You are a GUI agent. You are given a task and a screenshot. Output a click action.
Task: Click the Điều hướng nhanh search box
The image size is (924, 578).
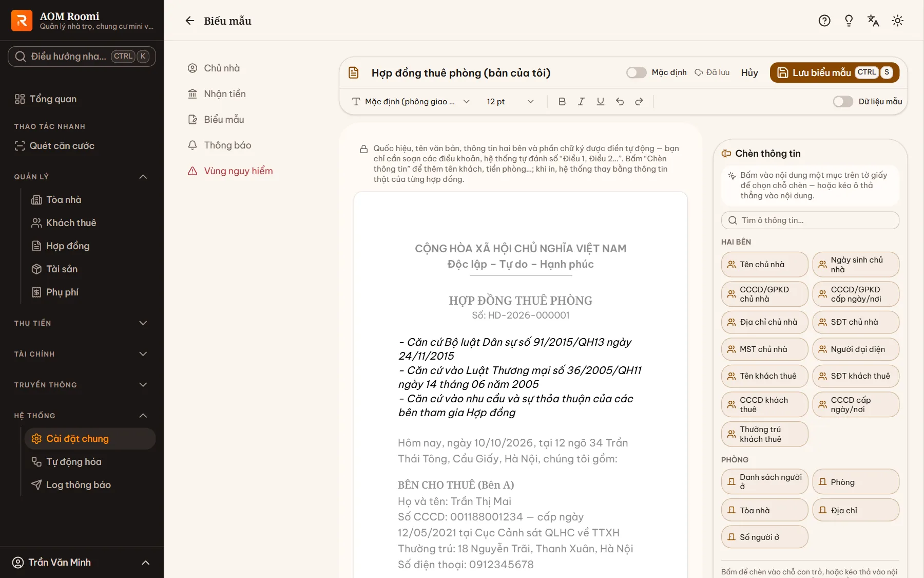82,57
